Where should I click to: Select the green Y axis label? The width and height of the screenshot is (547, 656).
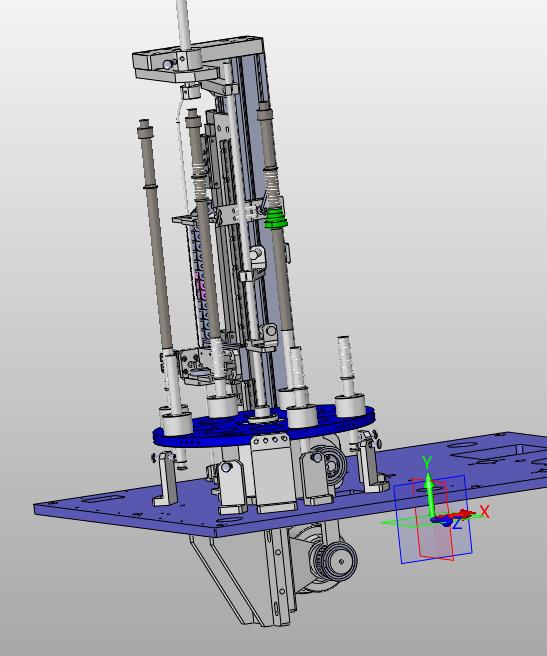coord(427,463)
